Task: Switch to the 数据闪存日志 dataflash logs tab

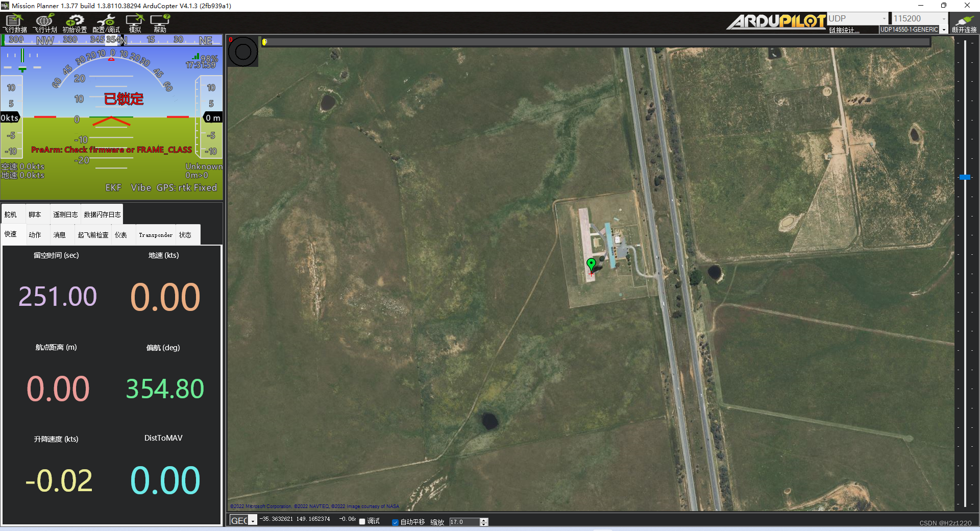Action: tap(102, 214)
